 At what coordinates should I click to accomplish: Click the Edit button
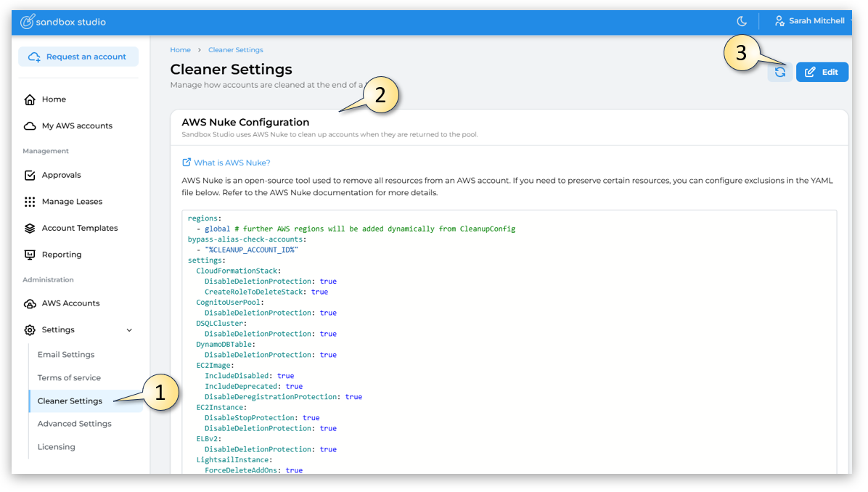822,72
